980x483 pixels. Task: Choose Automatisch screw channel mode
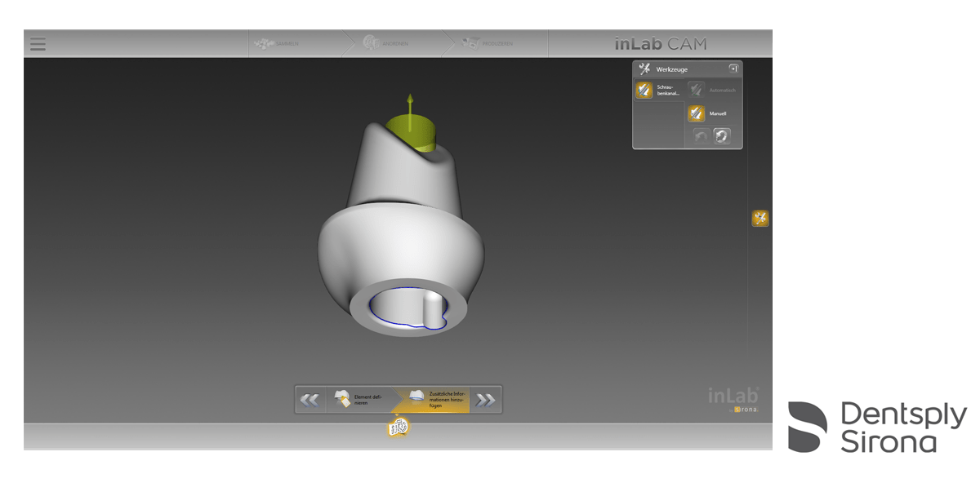point(696,90)
